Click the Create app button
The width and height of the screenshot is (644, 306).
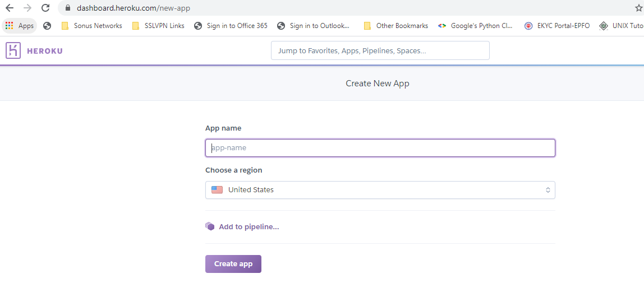[233, 264]
